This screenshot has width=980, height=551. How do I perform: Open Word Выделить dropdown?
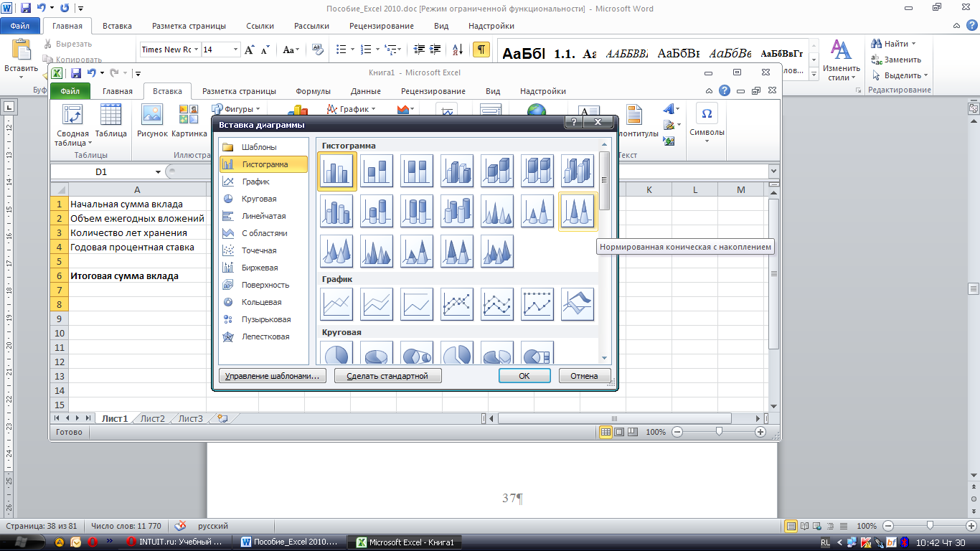(900, 75)
